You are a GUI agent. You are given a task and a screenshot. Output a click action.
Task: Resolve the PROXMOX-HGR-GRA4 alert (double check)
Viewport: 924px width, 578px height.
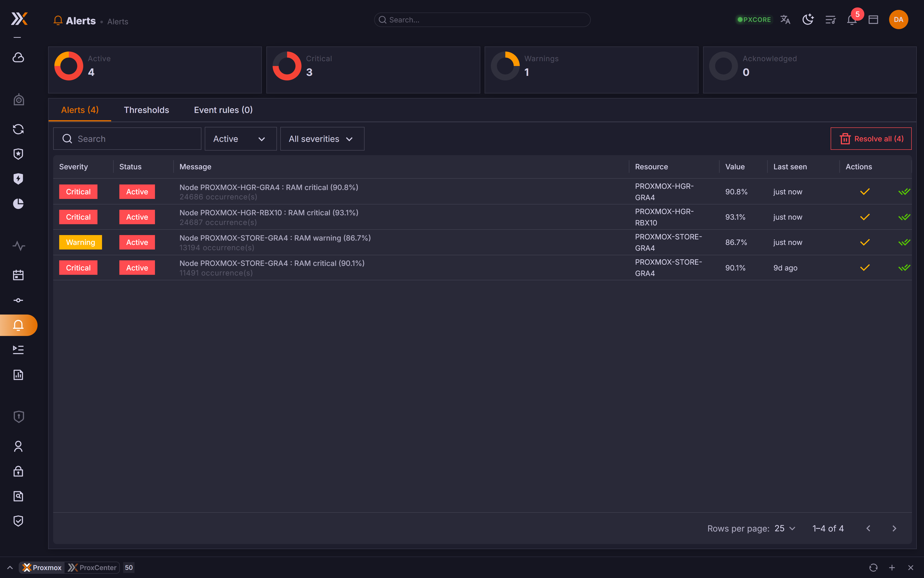[x=904, y=191]
